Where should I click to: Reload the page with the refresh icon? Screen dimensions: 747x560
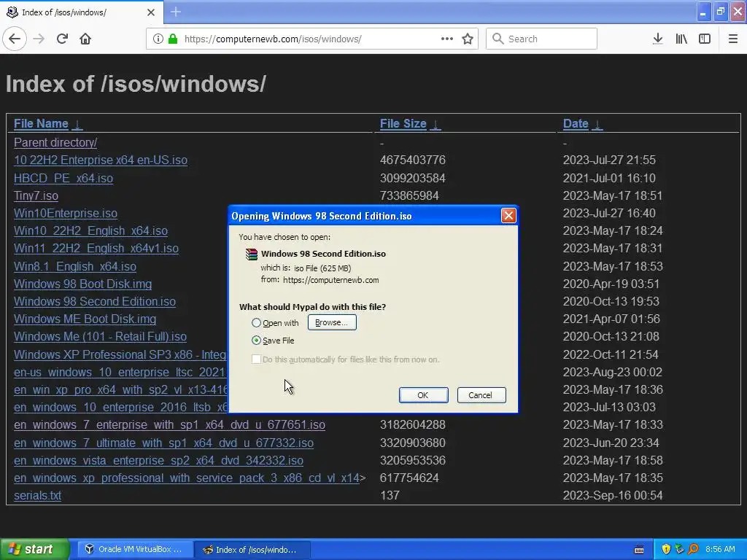point(62,39)
